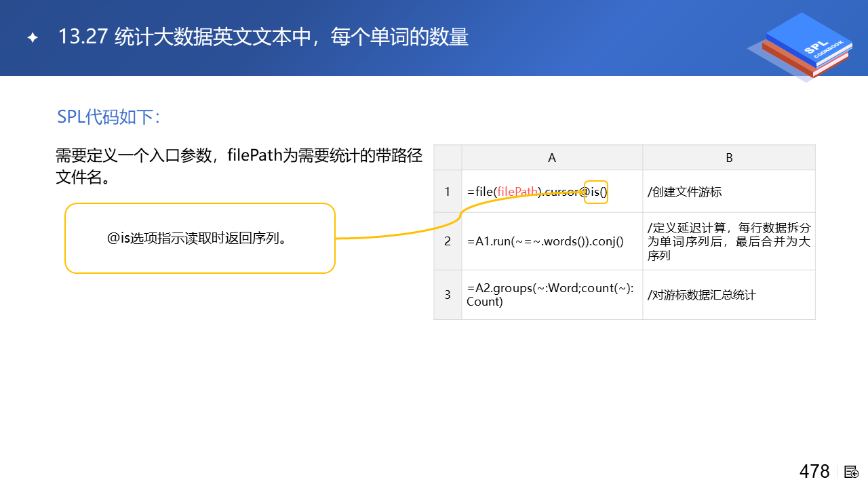The height and width of the screenshot is (488, 868).
Task: Click cell B1 '/创建文件游标'
Action: click(729, 191)
